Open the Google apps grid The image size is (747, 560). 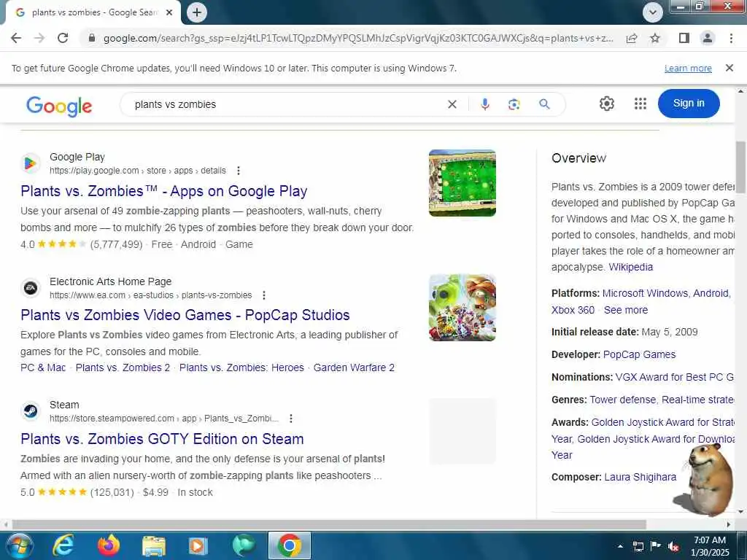(x=640, y=104)
